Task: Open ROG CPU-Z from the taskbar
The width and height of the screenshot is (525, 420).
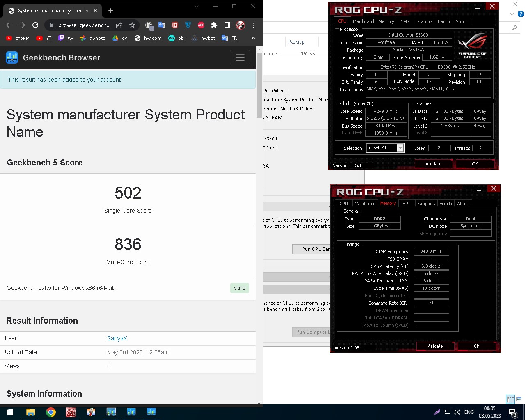Action: pyautogui.click(x=71, y=412)
